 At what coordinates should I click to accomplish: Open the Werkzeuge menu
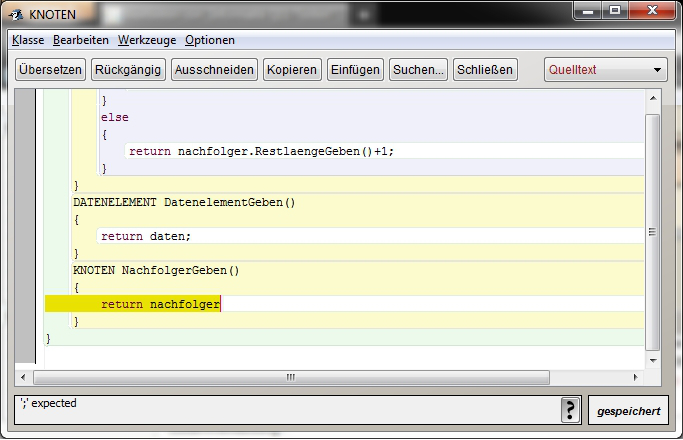click(x=147, y=40)
